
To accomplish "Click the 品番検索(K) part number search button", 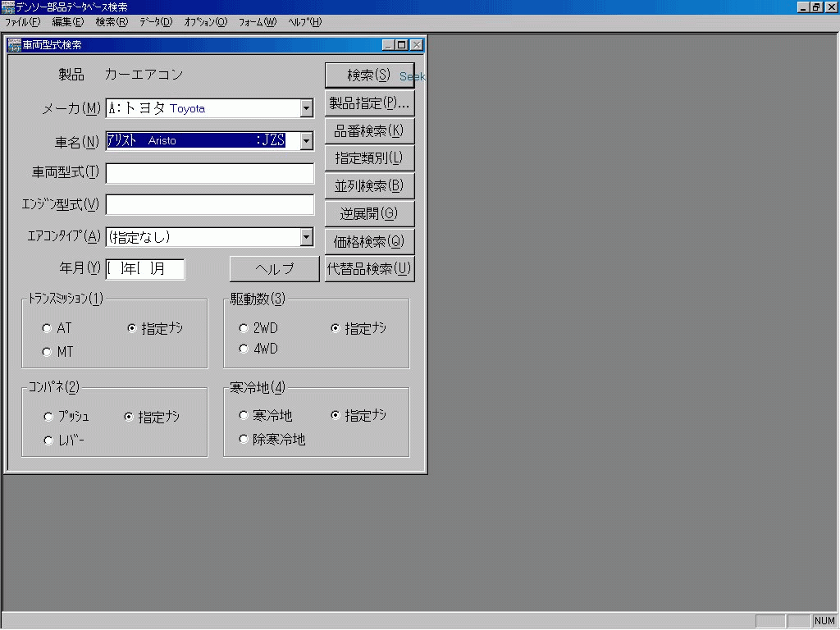I will [x=369, y=130].
